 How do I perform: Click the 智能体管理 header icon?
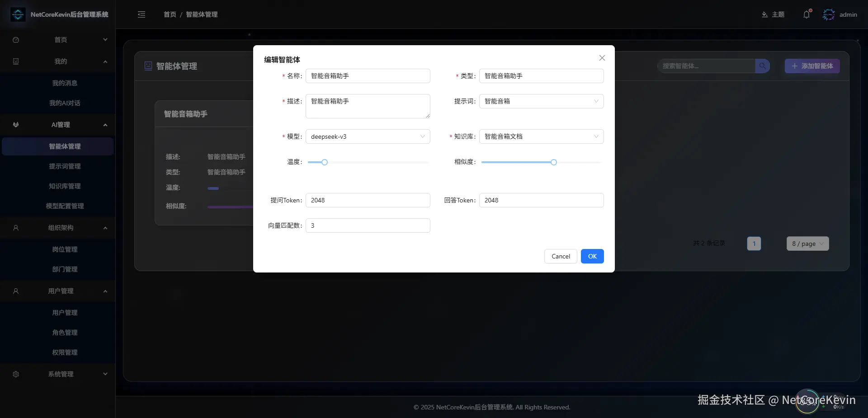[x=147, y=66]
